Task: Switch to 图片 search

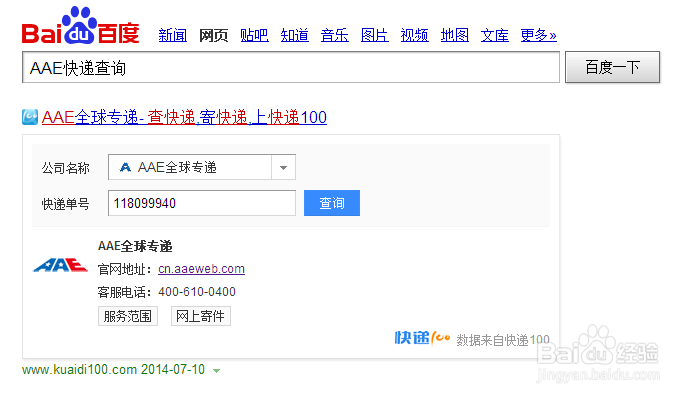Action: 375,35
